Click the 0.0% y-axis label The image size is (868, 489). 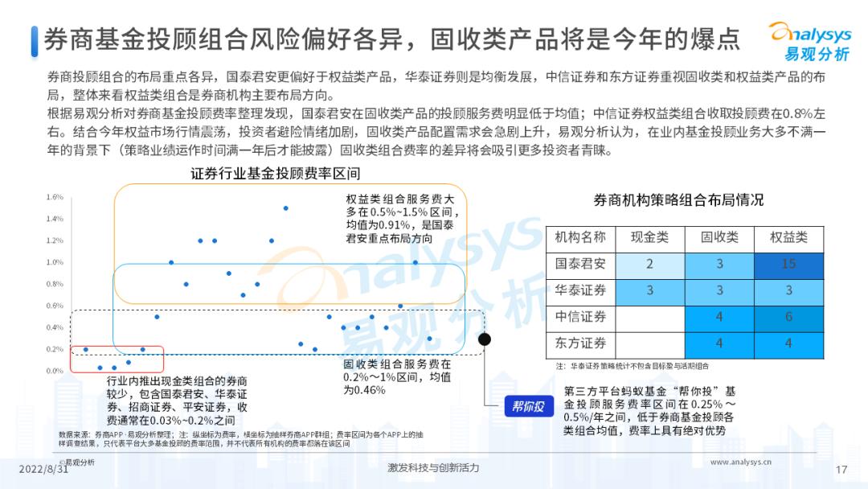55,371
